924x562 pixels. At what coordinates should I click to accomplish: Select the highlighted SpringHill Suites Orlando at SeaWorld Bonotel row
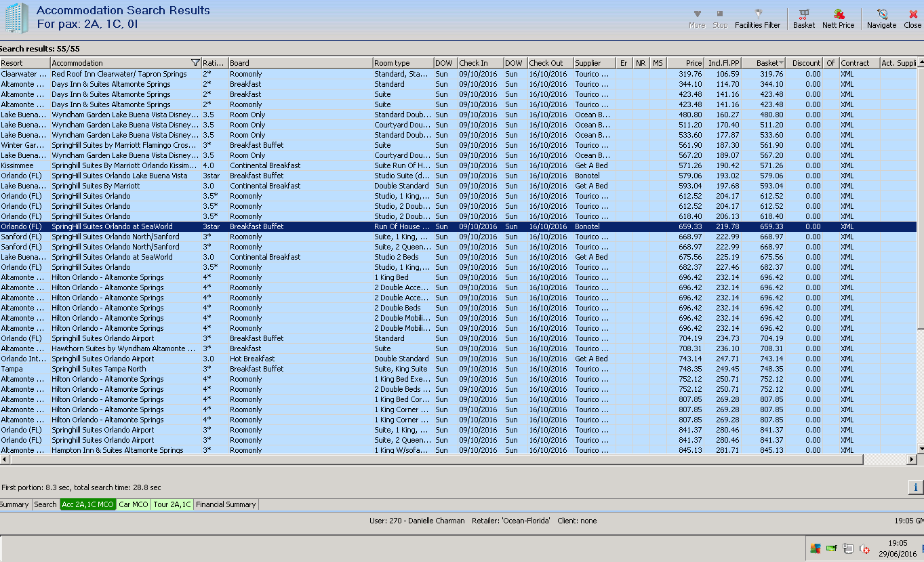(458, 226)
